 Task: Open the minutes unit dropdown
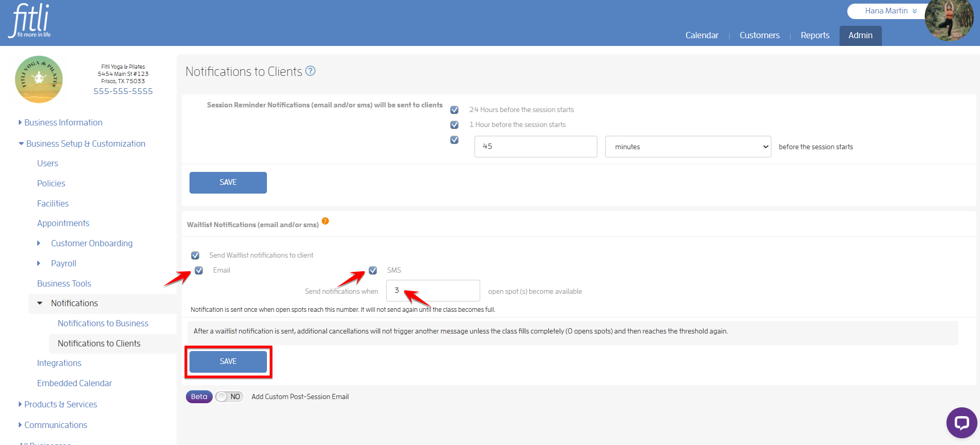tap(688, 147)
